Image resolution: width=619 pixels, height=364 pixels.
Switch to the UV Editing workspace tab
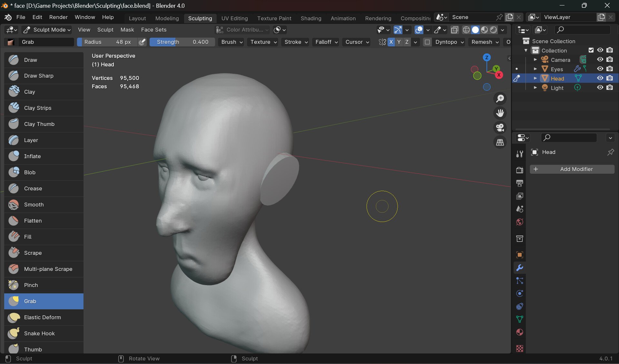click(x=234, y=18)
